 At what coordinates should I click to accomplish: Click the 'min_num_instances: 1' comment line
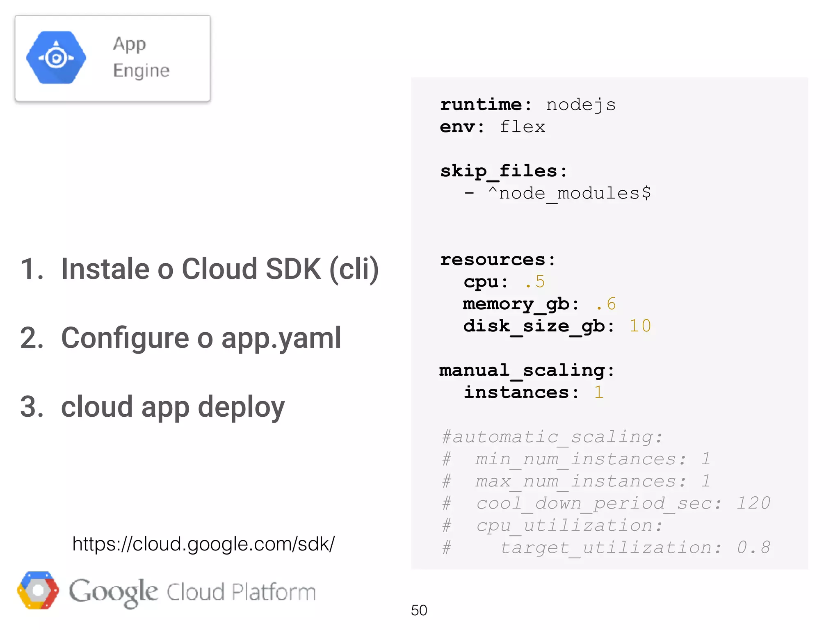tap(576, 459)
